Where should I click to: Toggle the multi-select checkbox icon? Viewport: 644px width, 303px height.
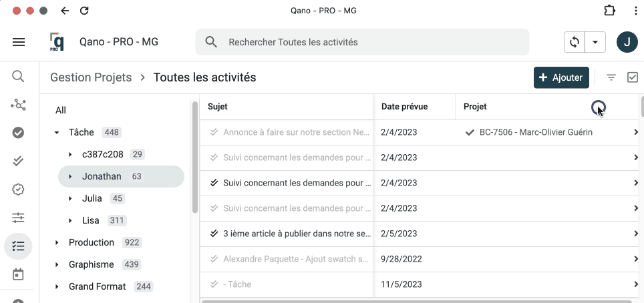[x=633, y=77]
